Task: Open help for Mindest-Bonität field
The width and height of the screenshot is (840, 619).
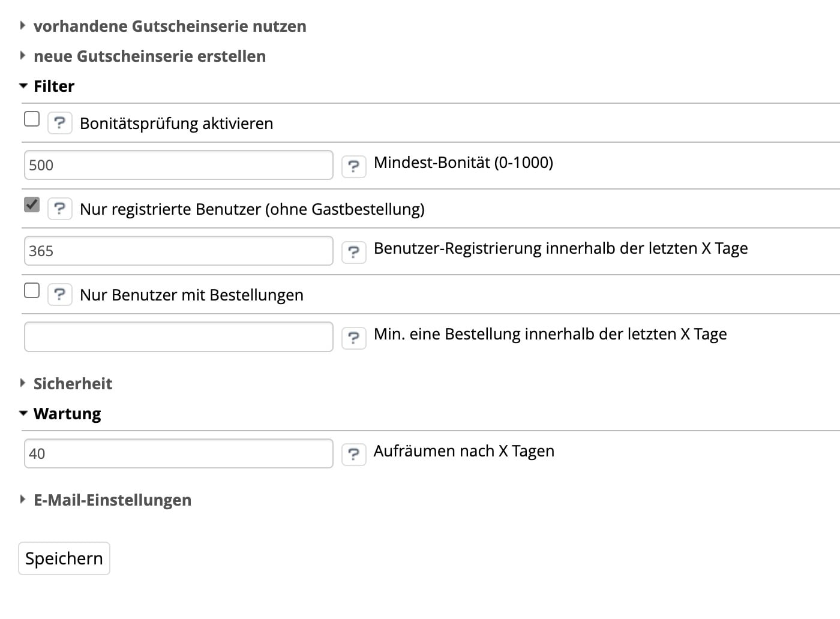Action: coord(353,166)
